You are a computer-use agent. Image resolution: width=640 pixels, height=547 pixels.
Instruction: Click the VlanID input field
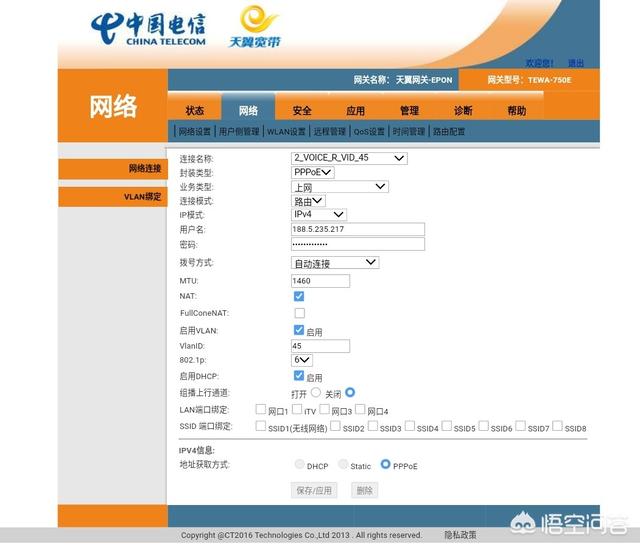[x=320, y=346]
